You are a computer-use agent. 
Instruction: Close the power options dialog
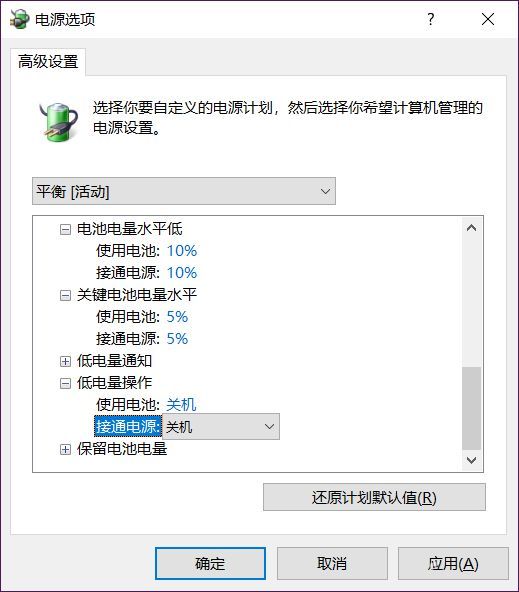point(488,19)
